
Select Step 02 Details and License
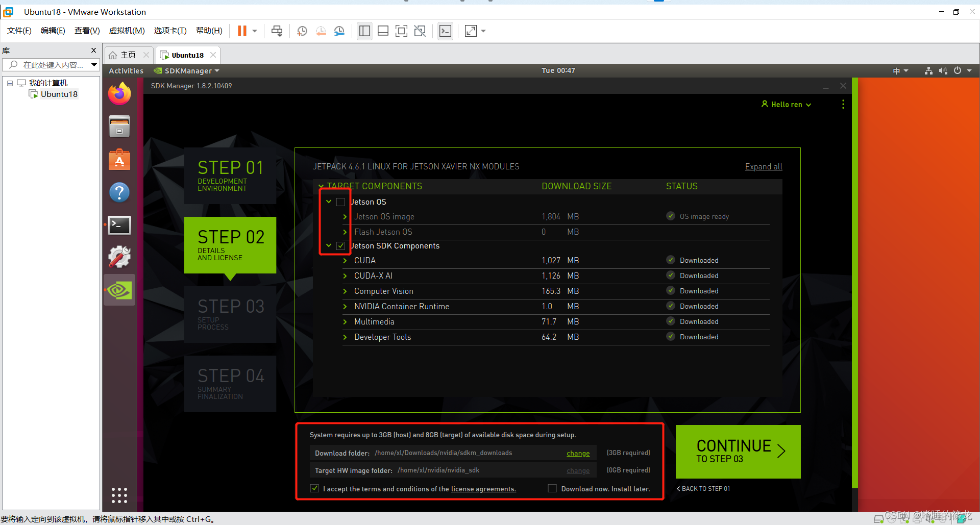coord(230,245)
